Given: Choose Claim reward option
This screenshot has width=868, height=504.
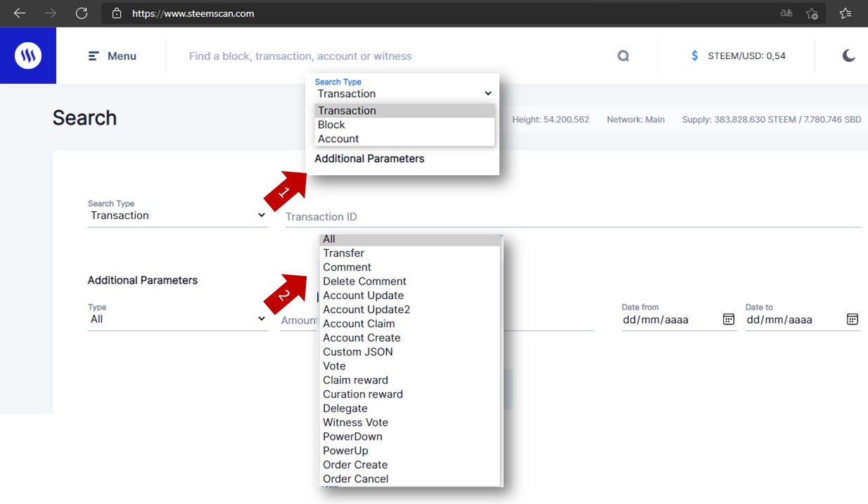Looking at the screenshot, I should (410, 380).
